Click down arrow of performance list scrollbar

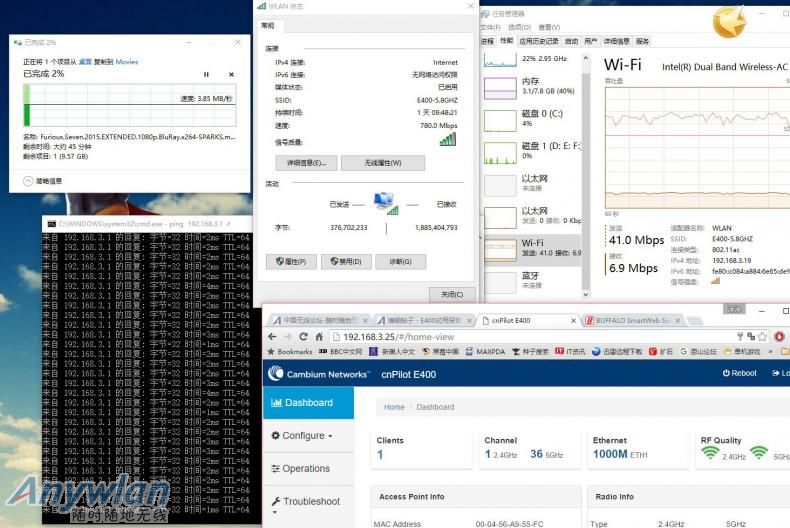pyautogui.click(x=585, y=294)
